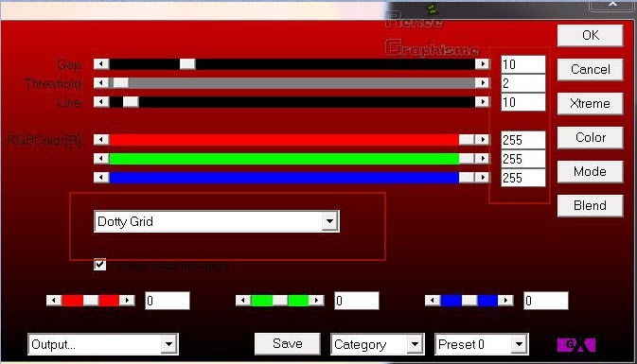
Task: Click the red value field showing 255
Action: (522, 140)
